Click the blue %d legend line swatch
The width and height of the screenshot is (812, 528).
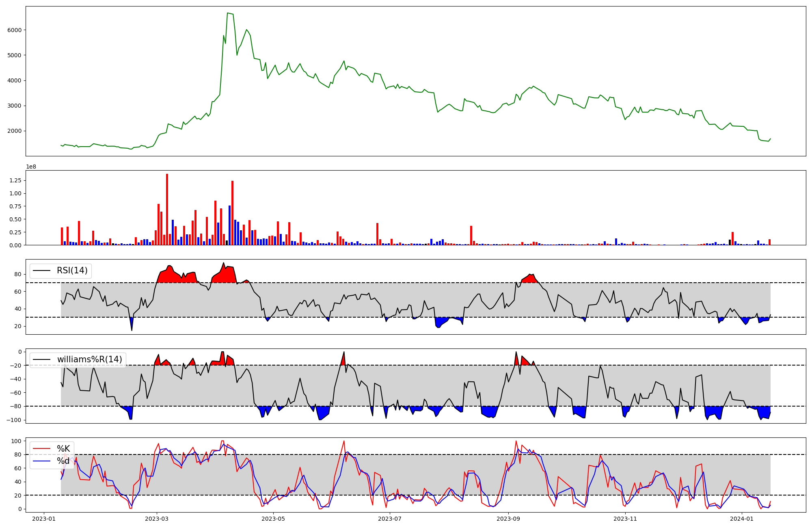click(x=41, y=461)
